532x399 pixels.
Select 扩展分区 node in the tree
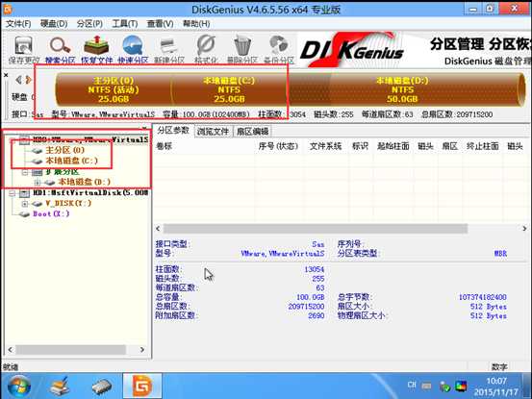pos(63,172)
